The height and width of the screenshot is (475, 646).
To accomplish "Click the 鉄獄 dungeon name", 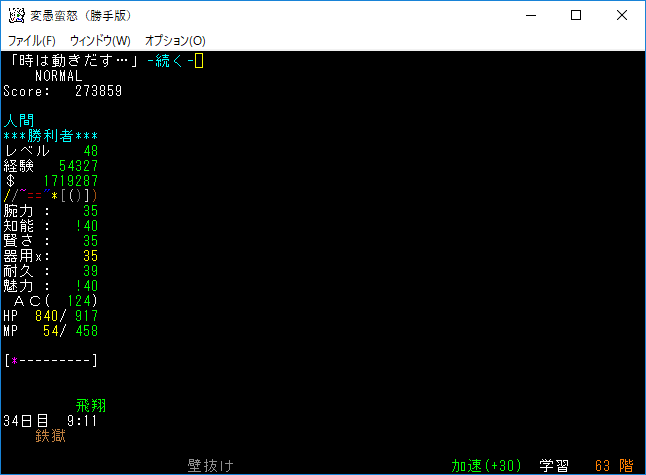I will click(51, 436).
